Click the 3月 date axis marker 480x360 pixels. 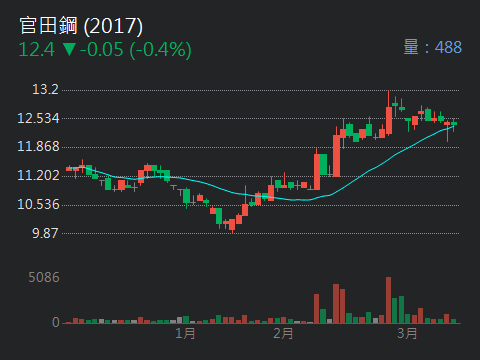(x=407, y=333)
